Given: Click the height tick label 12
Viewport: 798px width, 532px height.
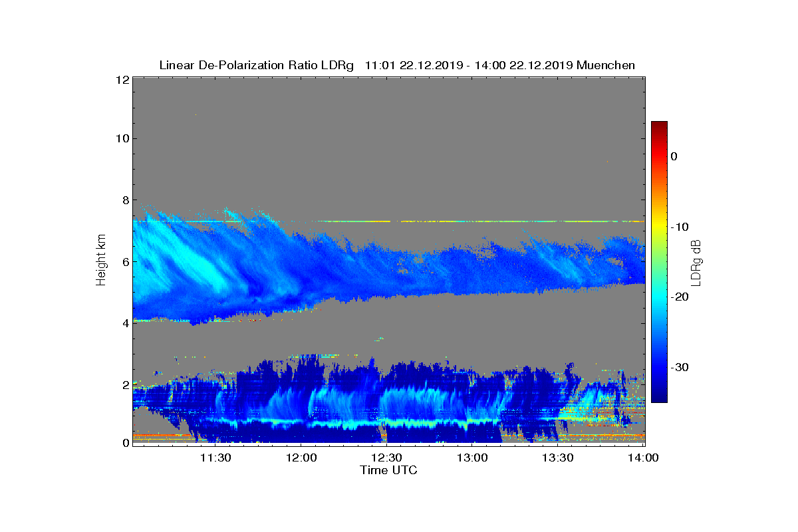Looking at the screenshot, I should 122,80.
